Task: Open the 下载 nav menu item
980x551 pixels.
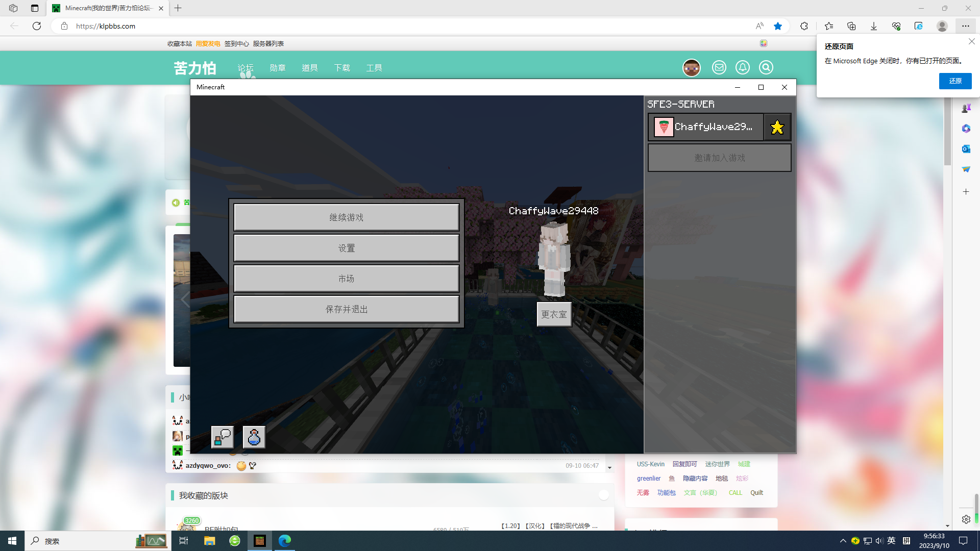Action: (x=342, y=68)
